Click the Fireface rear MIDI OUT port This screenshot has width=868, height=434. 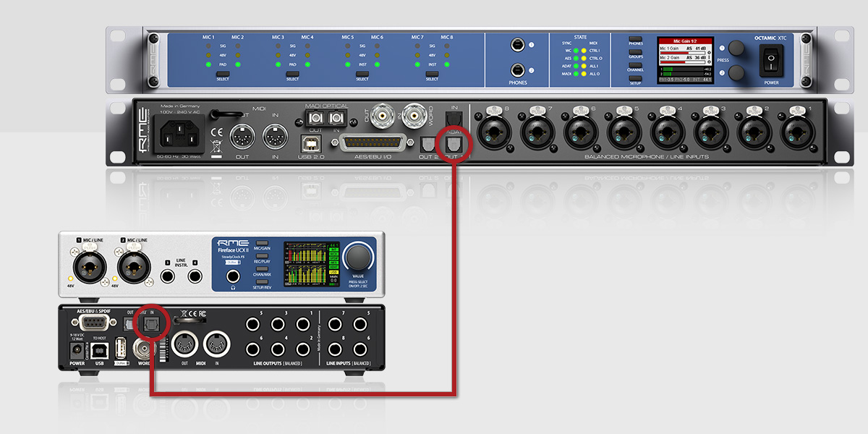[x=184, y=345]
